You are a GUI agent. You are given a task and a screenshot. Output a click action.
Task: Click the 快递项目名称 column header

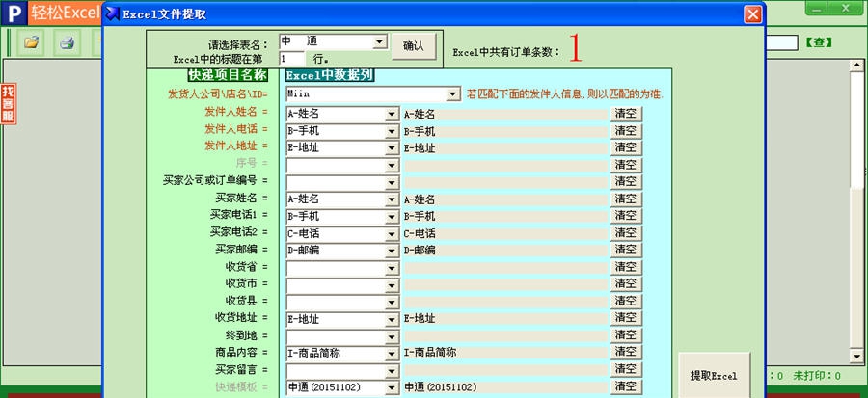pos(228,75)
